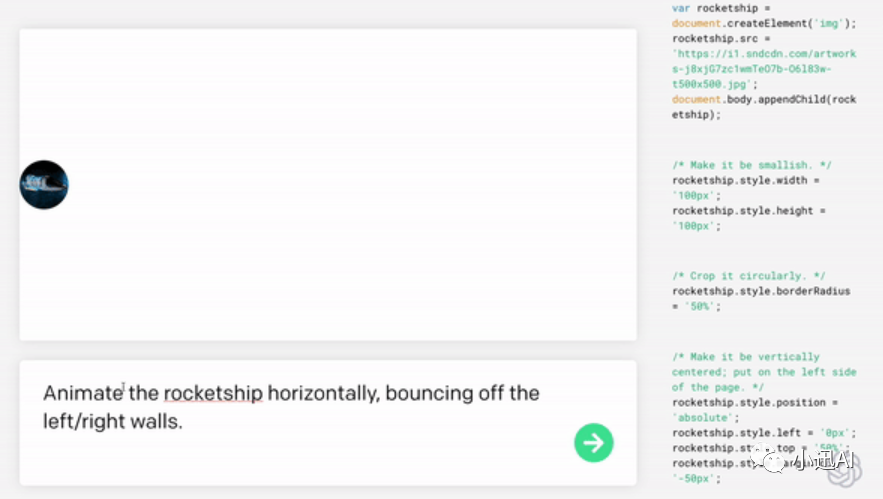
Task: Click the green arrow submit button
Action: tap(593, 442)
